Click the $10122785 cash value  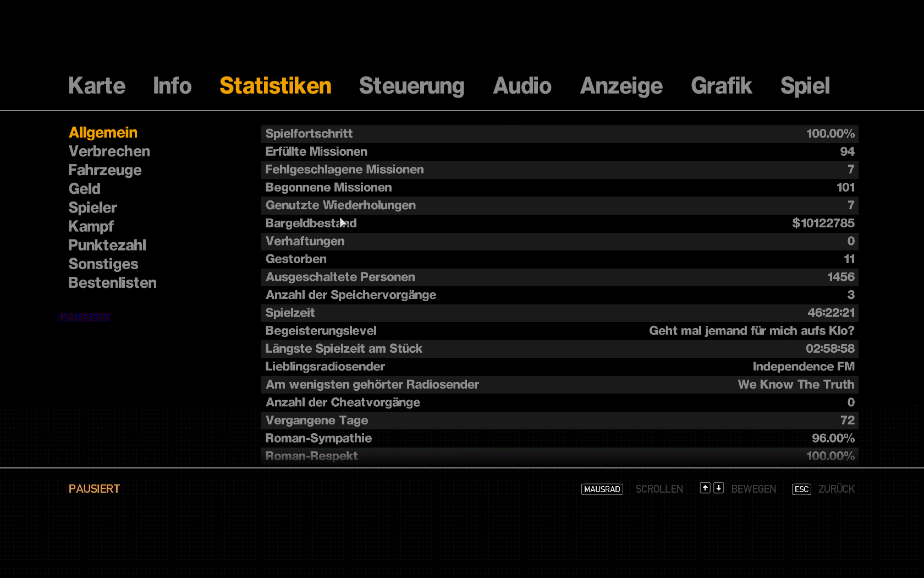point(823,223)
